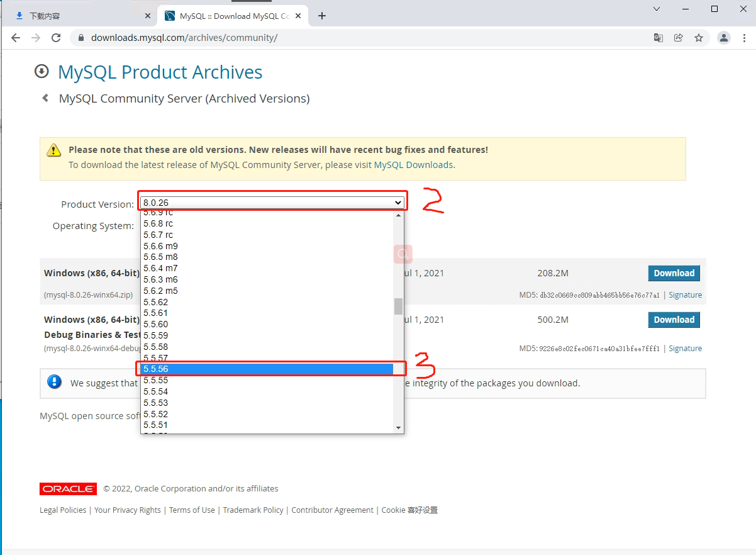This screenshot has height=555, width=756.
Task: Choose 5.5.53 from version list
Action: point(267,403)
